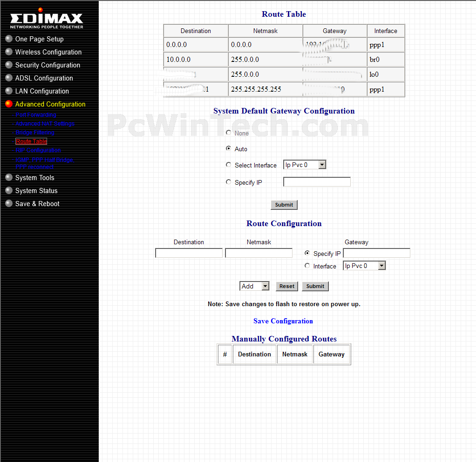
Task: Click the red bullet beside Advanced Configuration
Action: 9,104
